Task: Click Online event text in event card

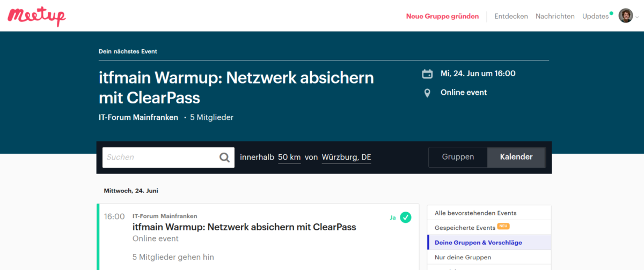Action: pos(156,238)
